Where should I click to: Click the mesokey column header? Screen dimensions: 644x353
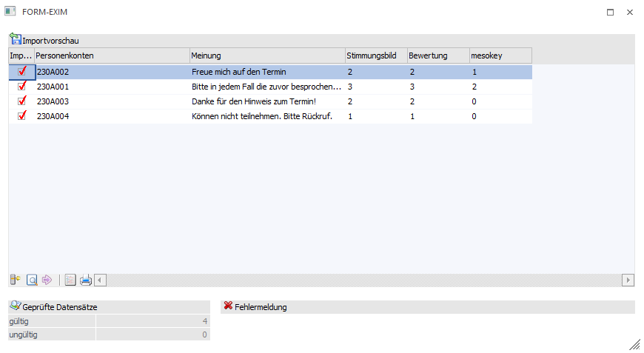click(x=500, y=56)
